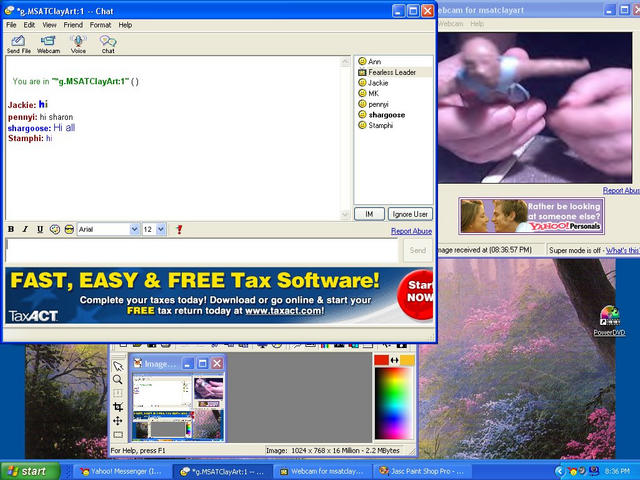
Task: Toggle bold formatting in chat
Action: (11, 229)
